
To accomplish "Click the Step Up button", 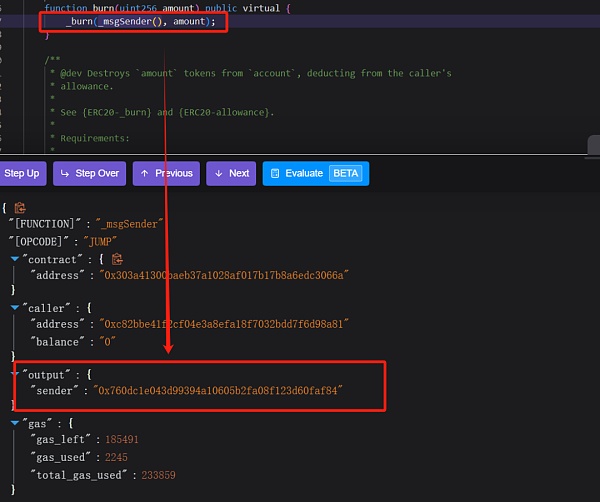I will [21, 173].
